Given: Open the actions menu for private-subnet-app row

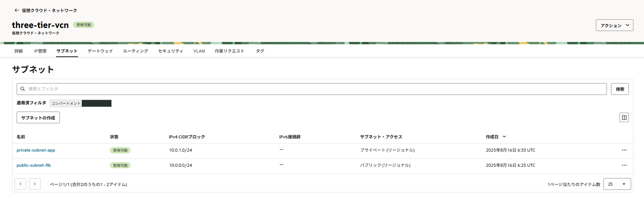Looking at the screenshot, I should pyautogui.click(x=624, y=150).
